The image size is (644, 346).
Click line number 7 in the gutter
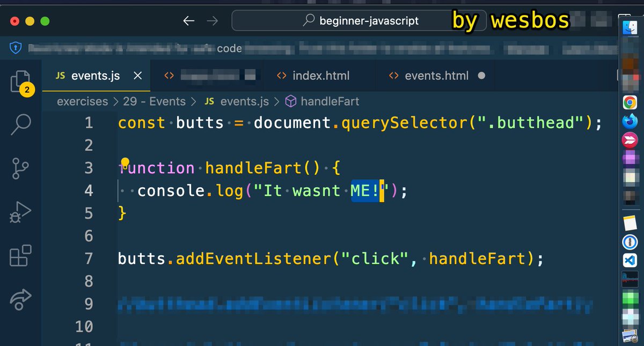[89, 259]
